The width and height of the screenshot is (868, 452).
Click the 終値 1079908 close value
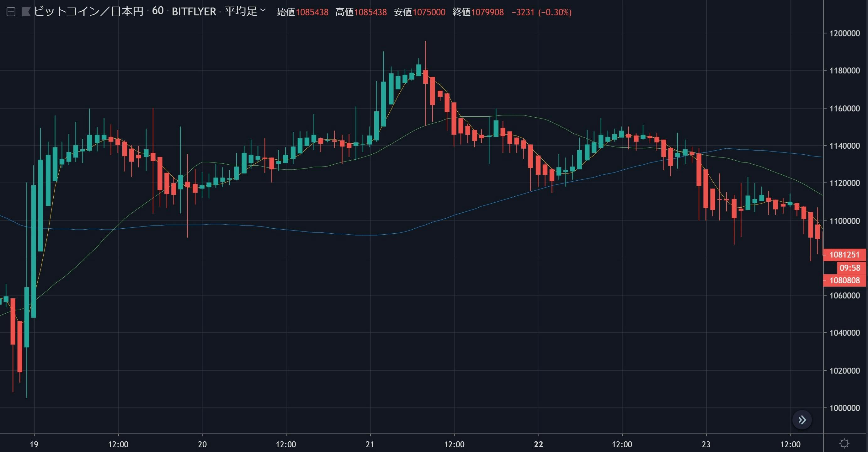pyautogui.click(x=478, y=13)
